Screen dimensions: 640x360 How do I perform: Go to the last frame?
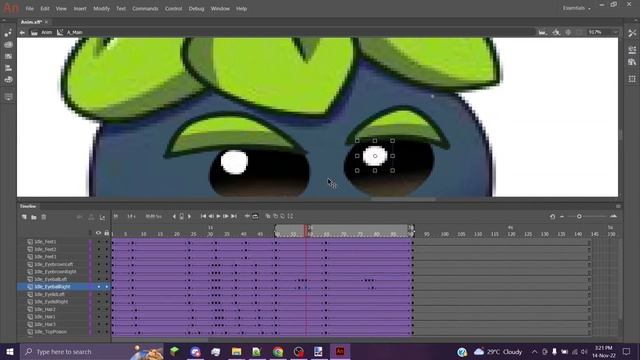(234, 216)
